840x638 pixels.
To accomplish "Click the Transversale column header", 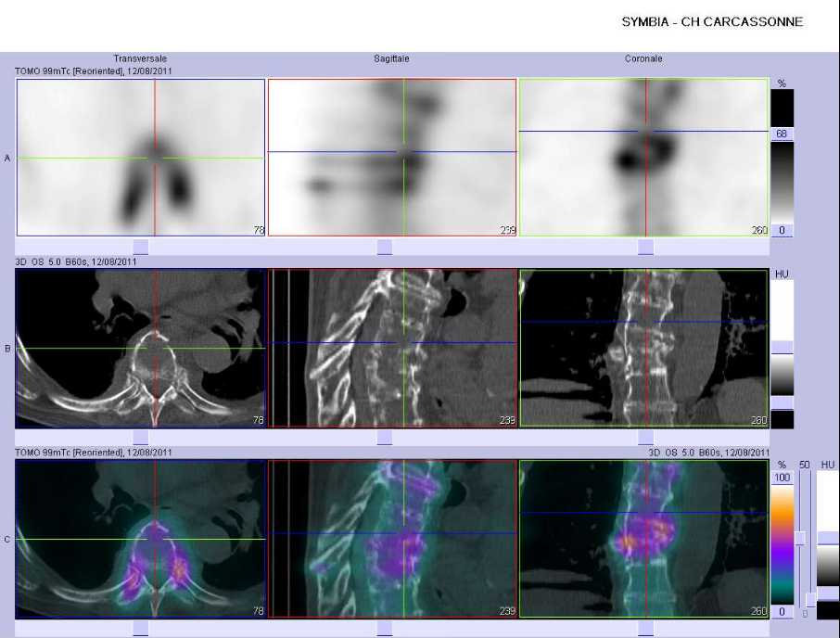I will 140,58.
